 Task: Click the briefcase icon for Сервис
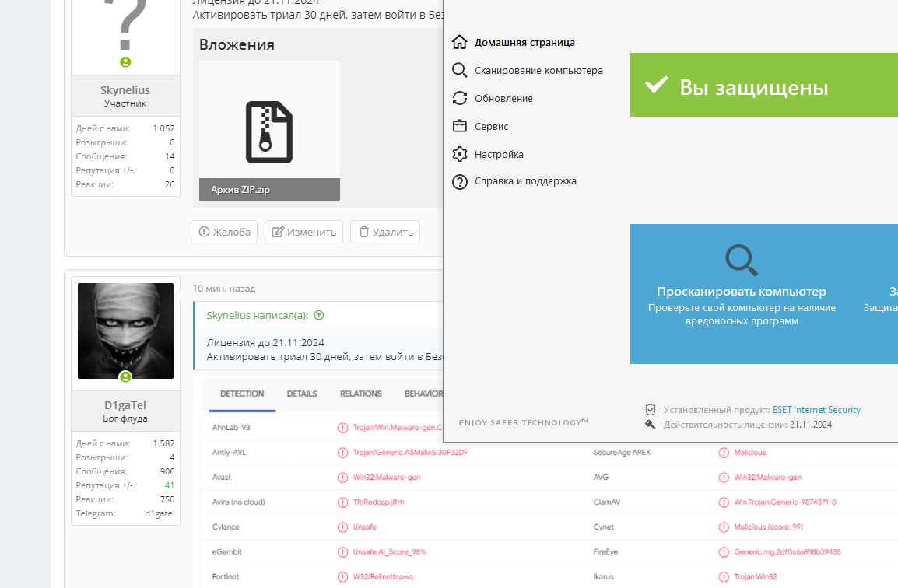459,126
